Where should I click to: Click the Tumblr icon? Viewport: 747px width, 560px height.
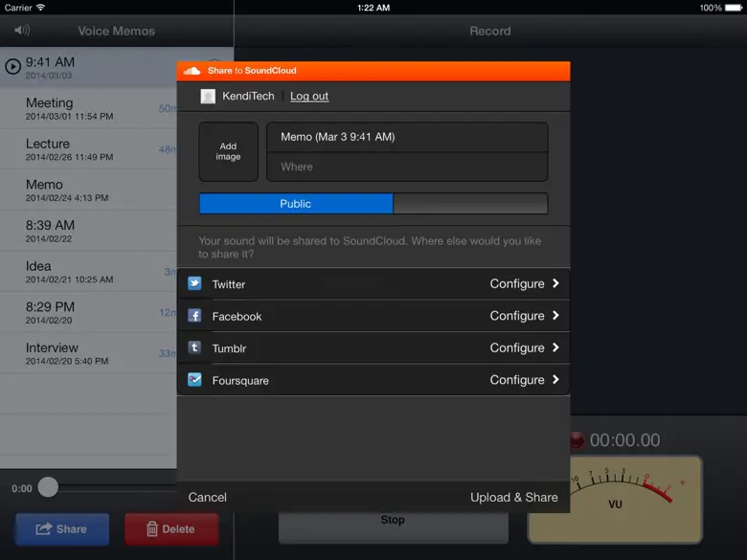point(194,347)
